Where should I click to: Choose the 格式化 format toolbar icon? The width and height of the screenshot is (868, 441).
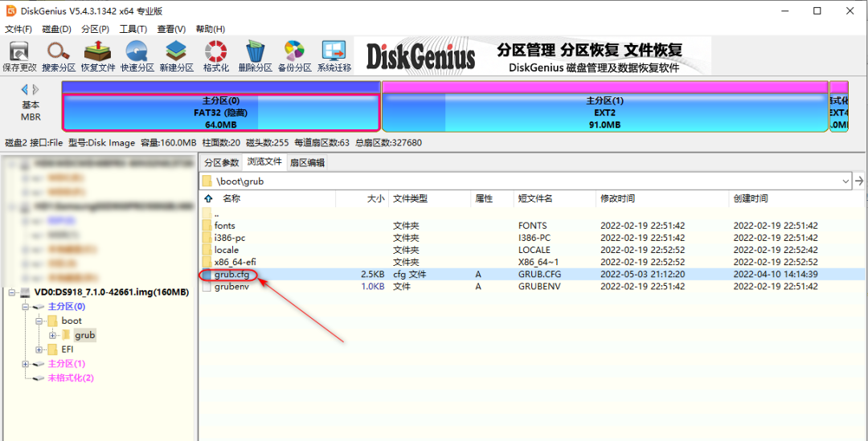(x=215, y=56)
